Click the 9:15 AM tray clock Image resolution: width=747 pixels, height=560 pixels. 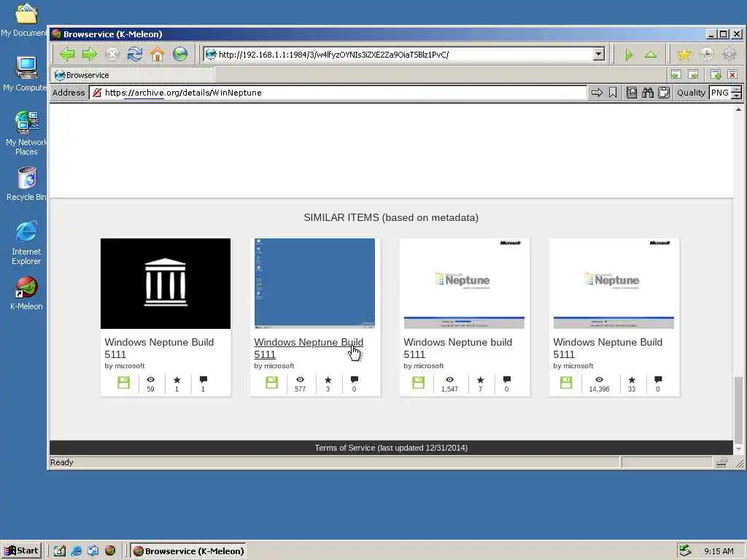[x=719, y=551]
